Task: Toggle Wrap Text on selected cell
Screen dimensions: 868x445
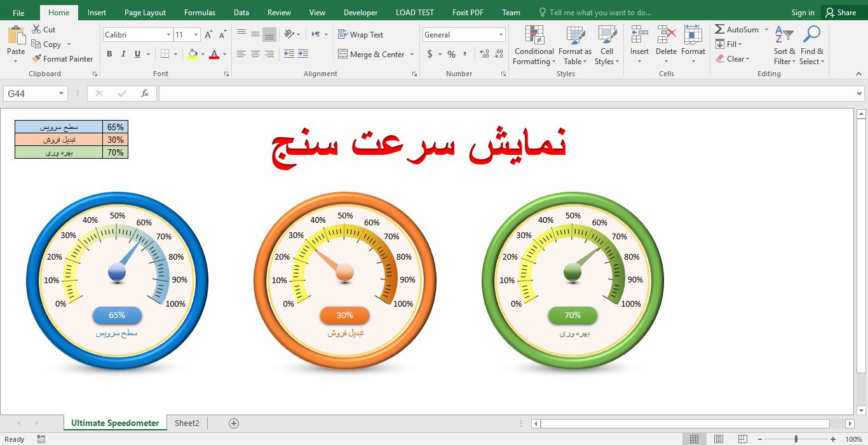Action: [360, 35]
